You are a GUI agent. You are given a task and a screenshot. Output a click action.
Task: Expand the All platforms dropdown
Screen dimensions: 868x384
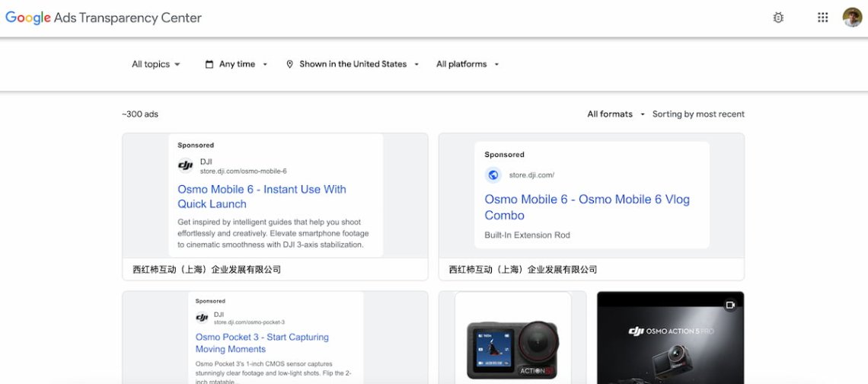click(x=468, y=64)
